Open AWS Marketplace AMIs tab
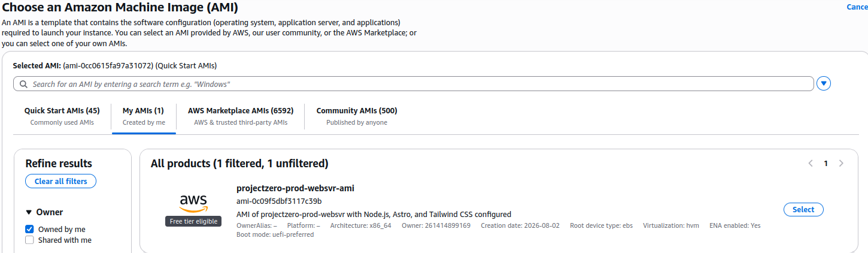The image size is (868, 253). click(241, 116)
